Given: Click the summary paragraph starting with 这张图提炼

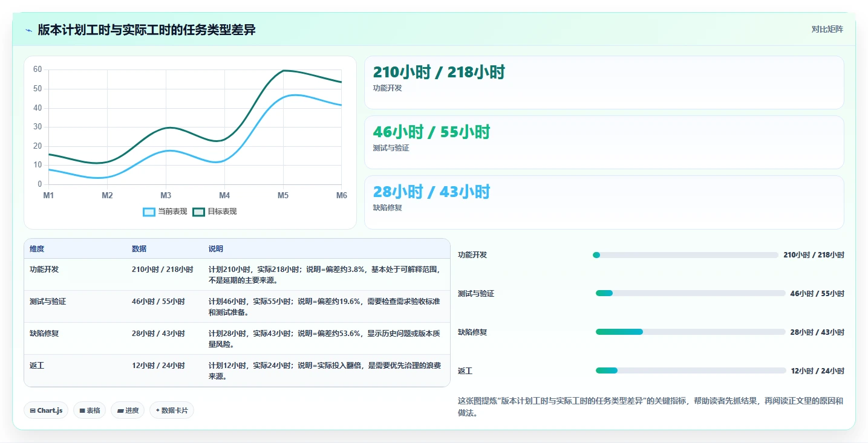Looking at the screenshot, I should point(650,407).
